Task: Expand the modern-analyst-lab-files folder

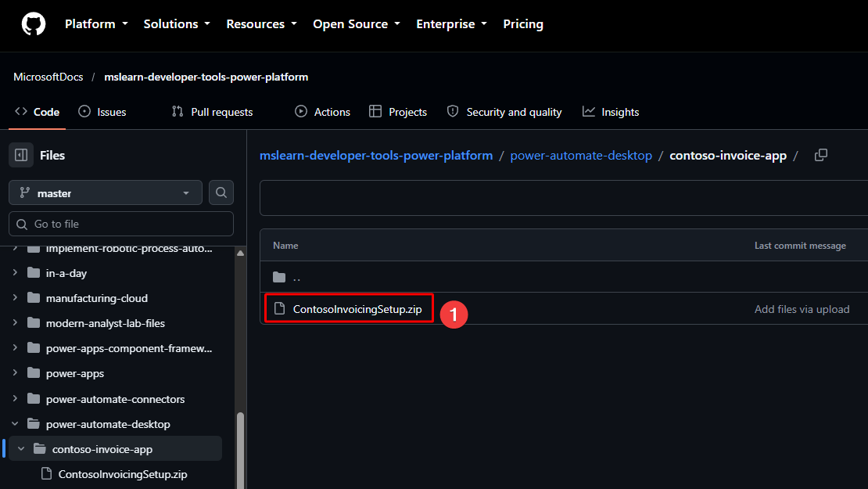Action: pyautogui.click(x=15, y=323)
